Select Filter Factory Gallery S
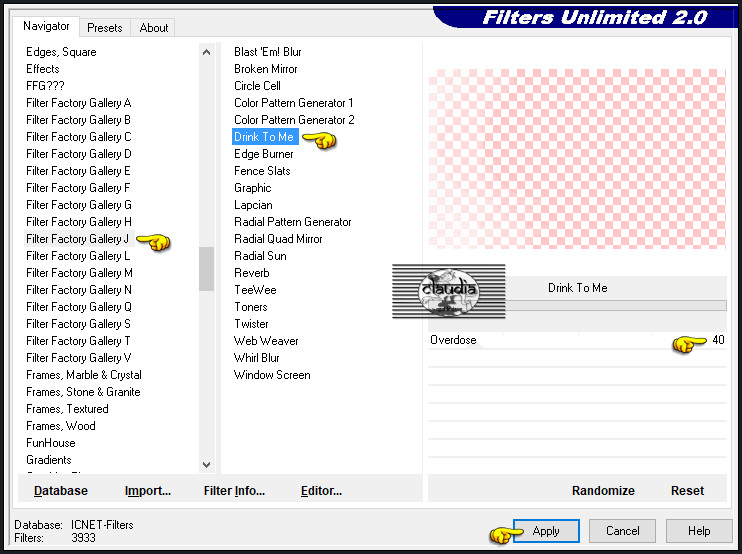This screenshot has height=554, width=742. tap(78, 324)
